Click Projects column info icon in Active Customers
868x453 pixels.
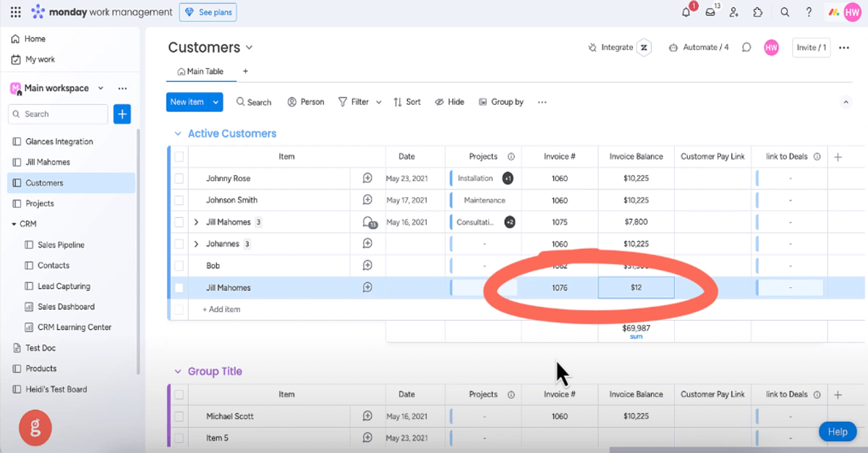(x=511, y=156)
